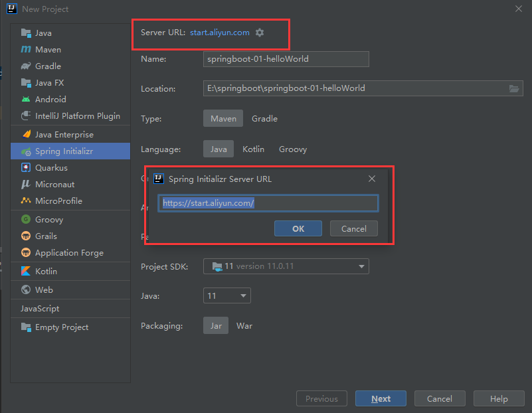Click the Groovy green circle icon

pos(26,219)
